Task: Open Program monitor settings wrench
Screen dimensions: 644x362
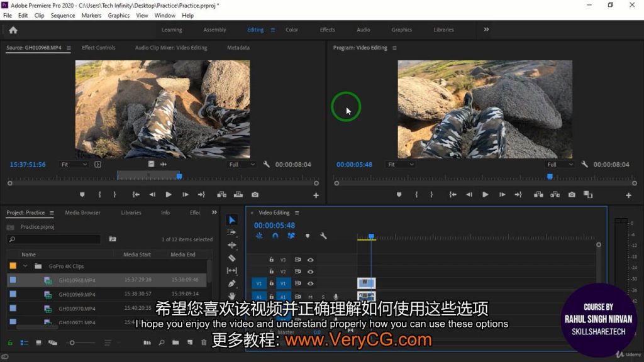Action: (x=584, y=164)
